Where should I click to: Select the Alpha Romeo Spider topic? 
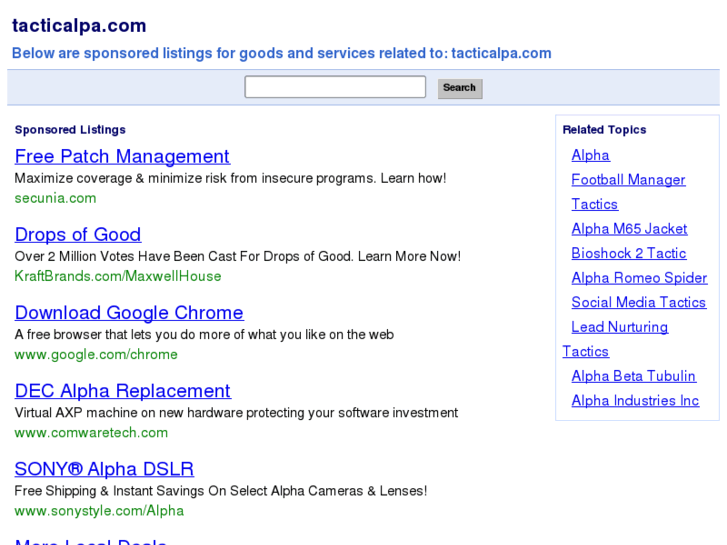[x=639, y=278]
